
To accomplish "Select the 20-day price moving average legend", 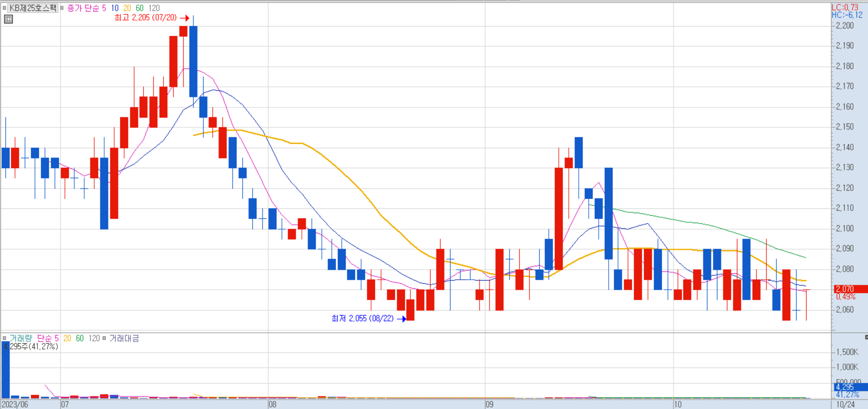I will coord(127,8).
